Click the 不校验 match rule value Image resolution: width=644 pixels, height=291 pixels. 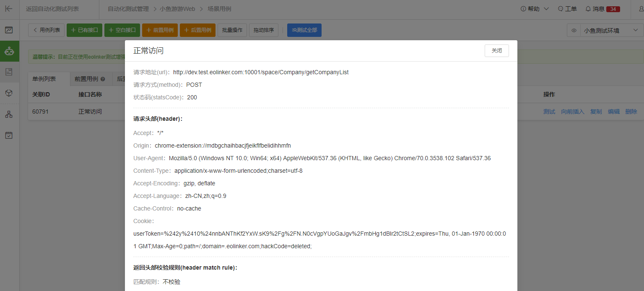[x=171, y=282]
